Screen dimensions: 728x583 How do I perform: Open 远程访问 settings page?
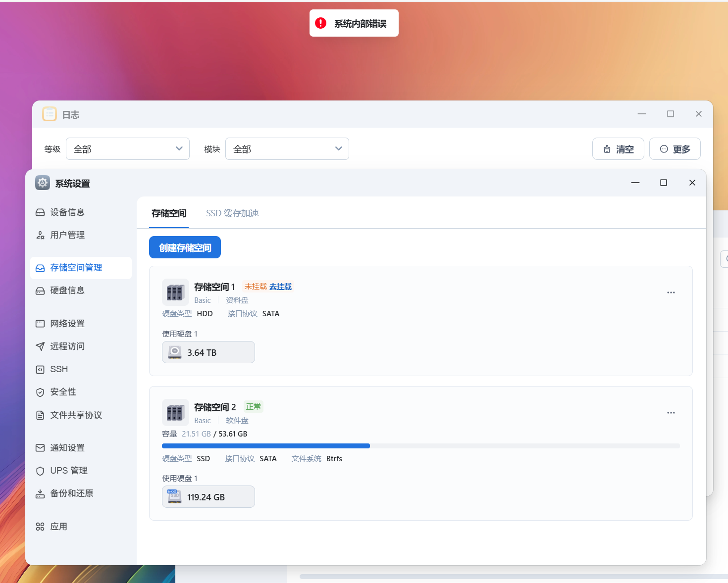(81, 346)
